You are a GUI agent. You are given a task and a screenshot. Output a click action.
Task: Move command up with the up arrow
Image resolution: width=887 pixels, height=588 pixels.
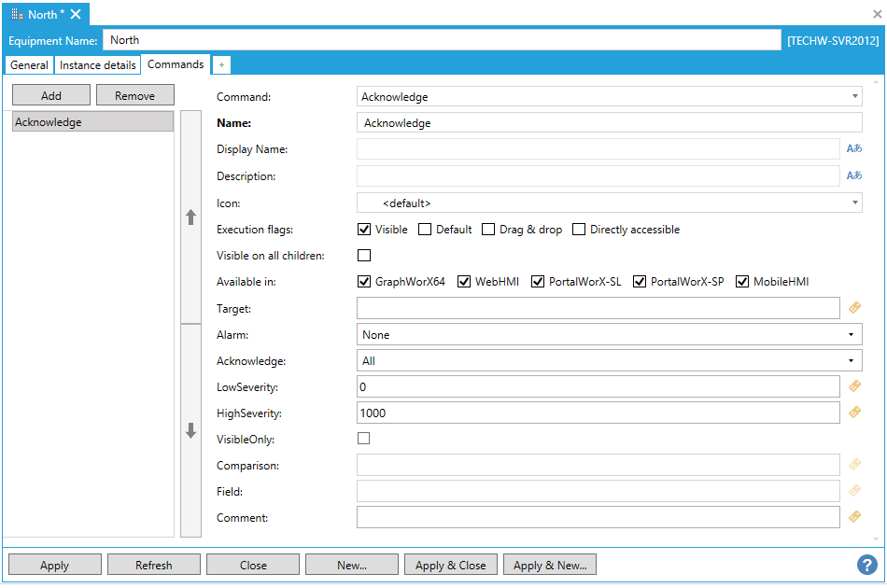tap(190, 217)
